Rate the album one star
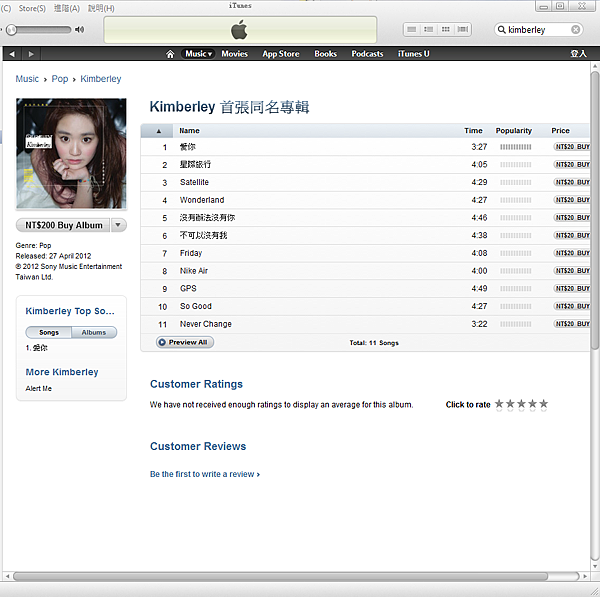The height and width of the screenshot is (597, 600). (499, 404)
